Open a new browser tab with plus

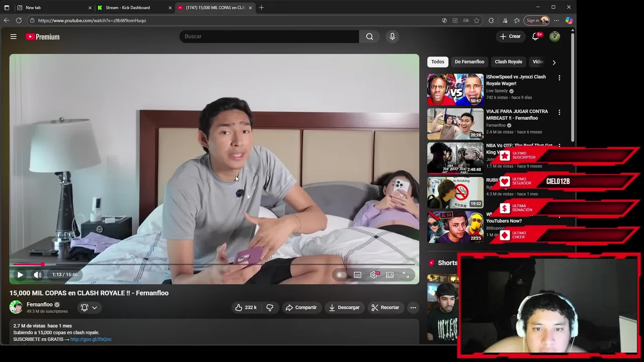tap(261, 8)
